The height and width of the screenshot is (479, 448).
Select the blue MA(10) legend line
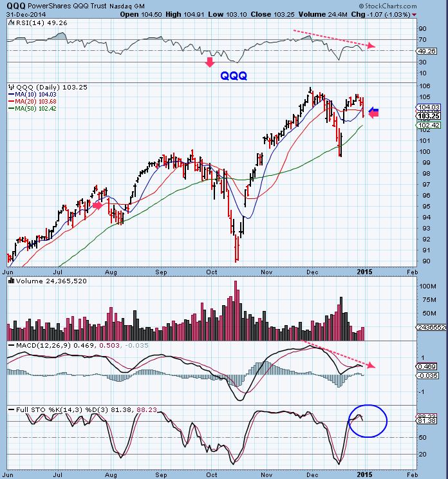12,95
